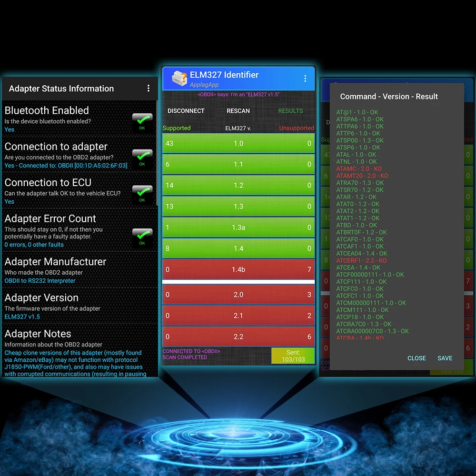Select the version 1.0 row
The width and height of the screenshot is (476, 476).
click(238, 143)
